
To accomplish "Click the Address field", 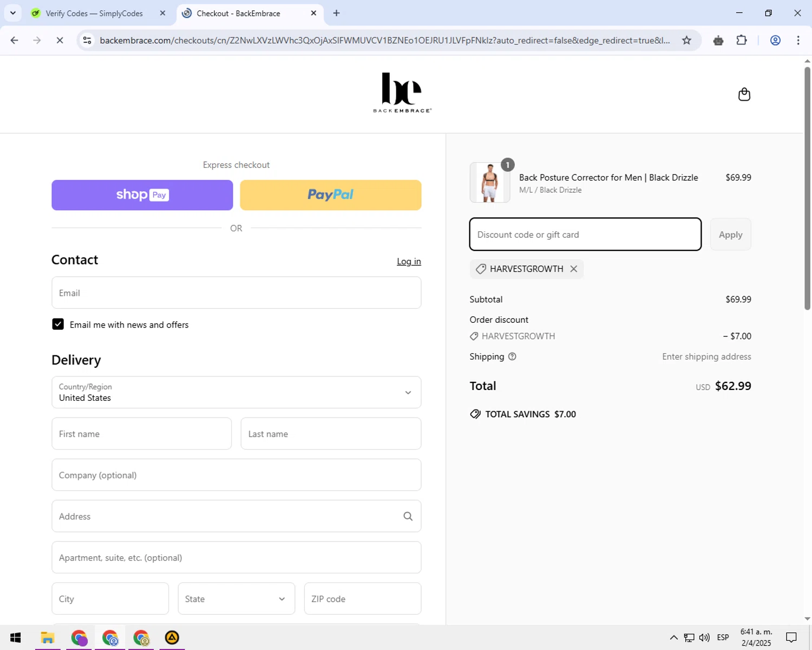I will [237, 516].
